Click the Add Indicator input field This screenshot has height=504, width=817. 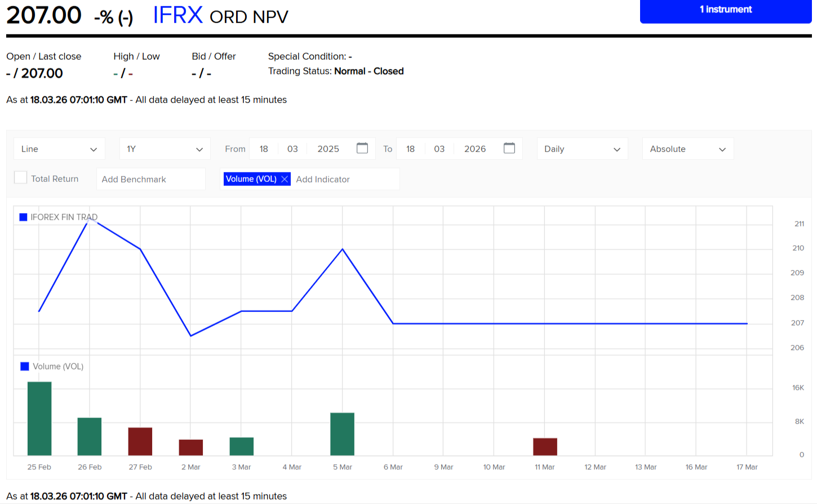(345, 180)
